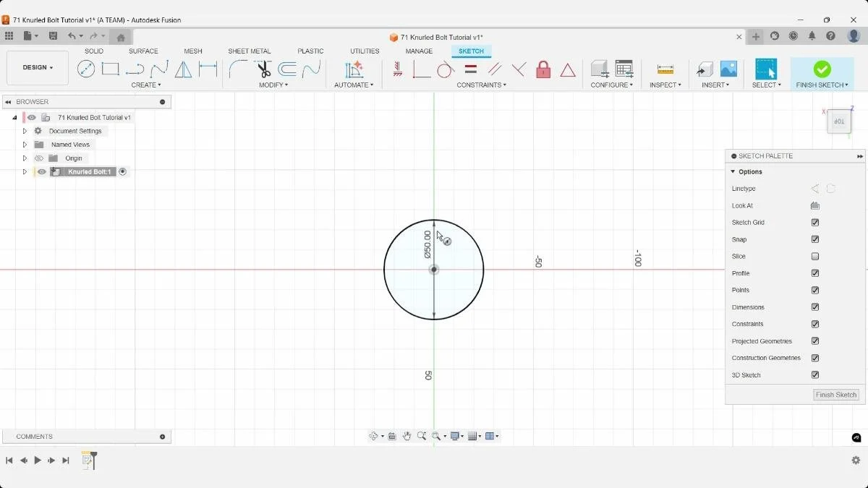
Task: Toggle the Constraints checkbox
Action: (x=815, y=324)
